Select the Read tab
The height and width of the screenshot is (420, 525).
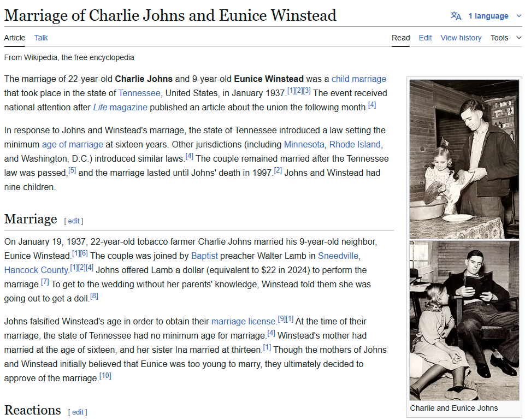click(x=401, y=38)
